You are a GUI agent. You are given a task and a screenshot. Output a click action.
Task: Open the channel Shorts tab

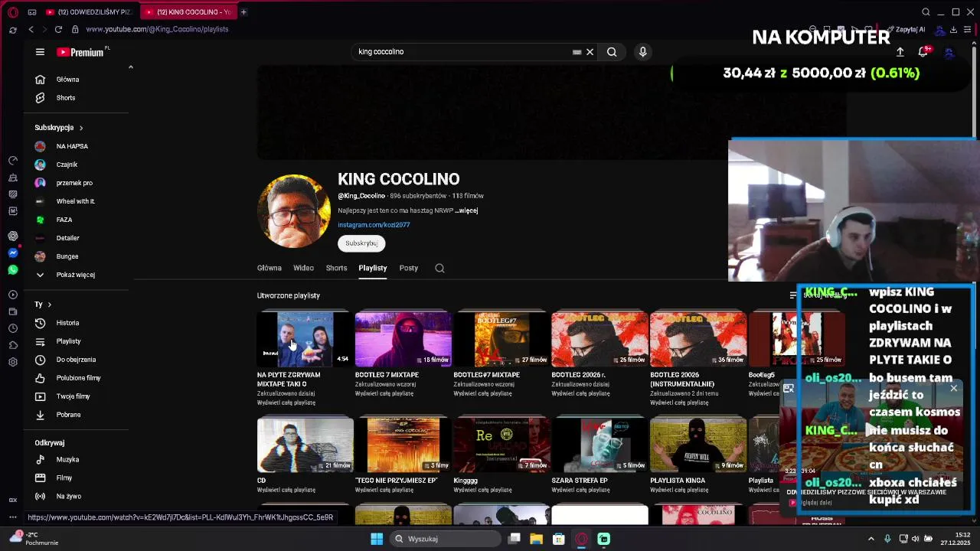pyautogui.click(x=336, y=268)
